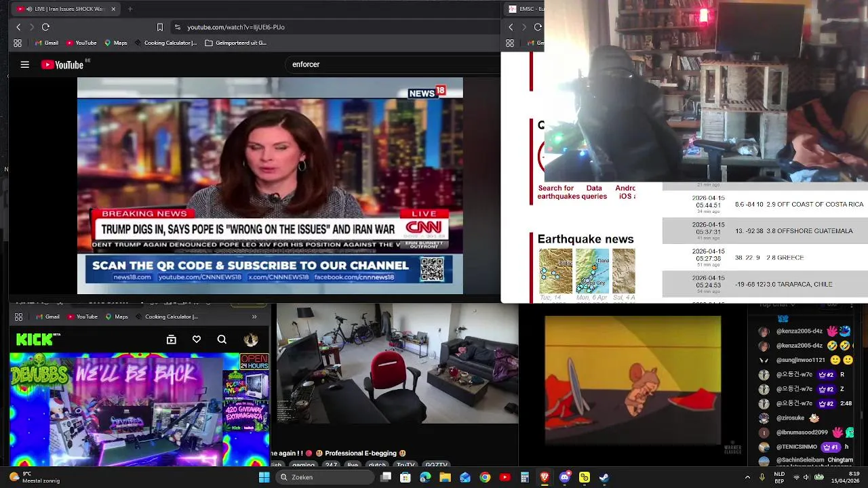The width and height of the screenshot is (868, 488).
Task: Open the YouTube hamburger guide menu
Action: point(25,65)
